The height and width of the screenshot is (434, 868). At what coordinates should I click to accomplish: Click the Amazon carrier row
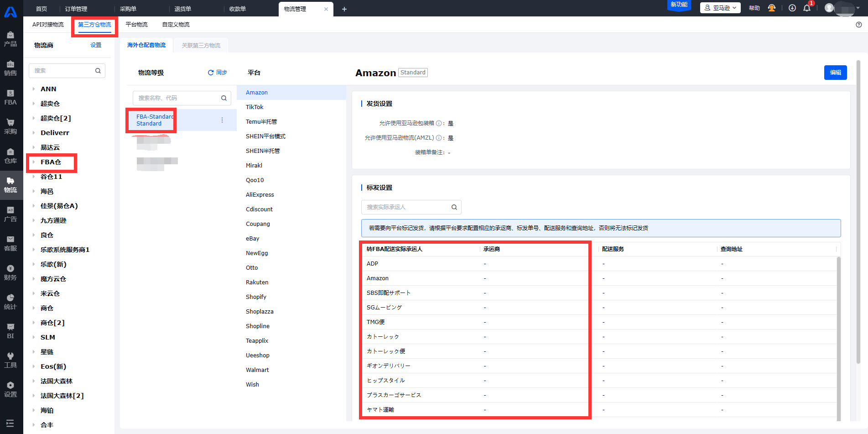pos(598,278)
